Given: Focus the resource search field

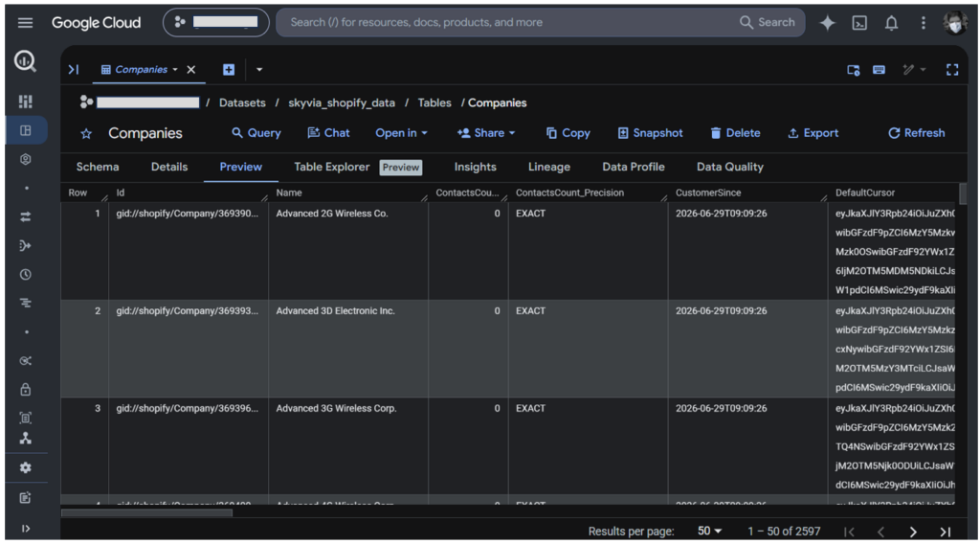Looking at the screenshot, I should pyautogui.click(x=506, y=23).
